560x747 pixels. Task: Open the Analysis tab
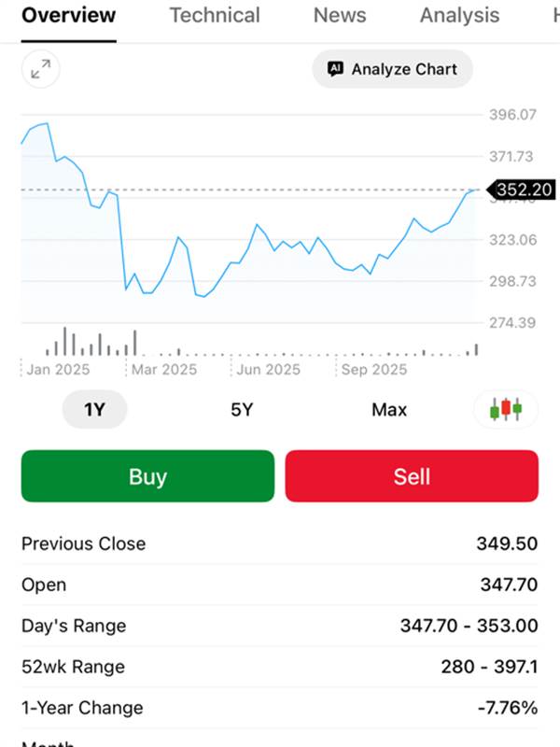tap(459, 16)
